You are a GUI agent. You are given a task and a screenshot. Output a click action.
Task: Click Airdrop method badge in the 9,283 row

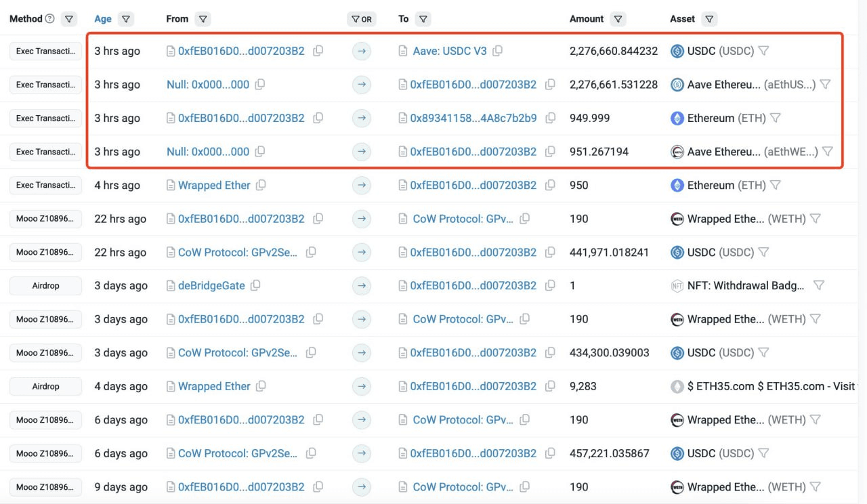click(x=45, y=386)
